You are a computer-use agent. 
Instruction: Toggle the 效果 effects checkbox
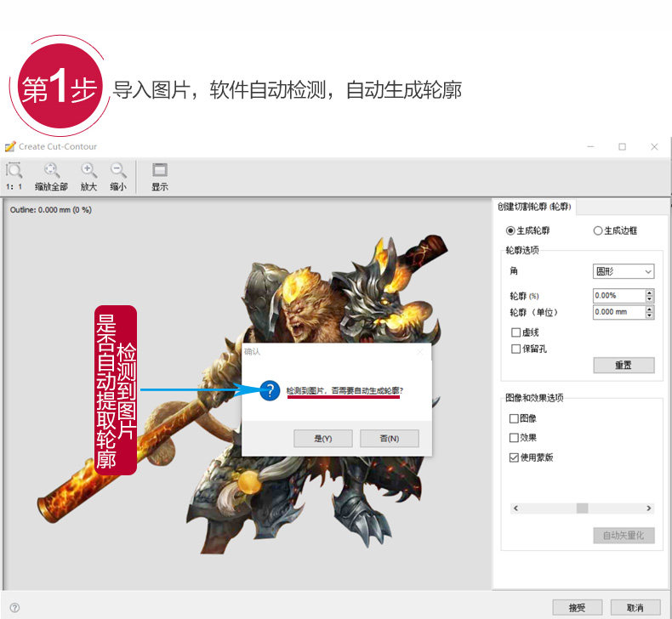click(x=514, y=437)
